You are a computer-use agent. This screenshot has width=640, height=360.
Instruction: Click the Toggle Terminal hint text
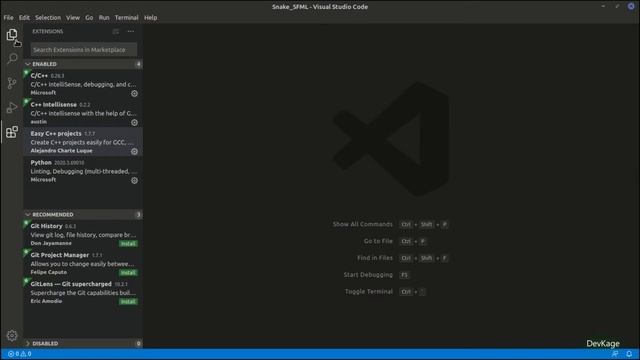369,291
